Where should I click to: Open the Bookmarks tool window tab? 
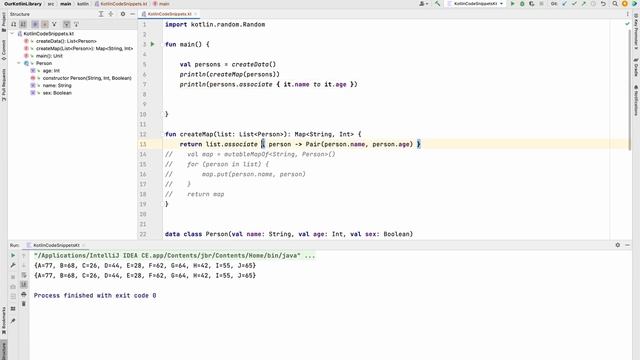coord(4,320)
